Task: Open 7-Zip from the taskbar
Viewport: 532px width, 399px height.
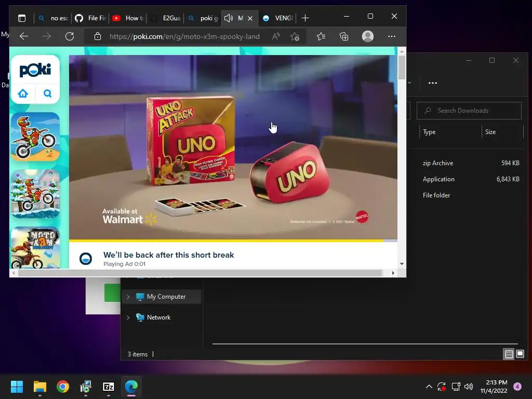Action: point(109,387)
